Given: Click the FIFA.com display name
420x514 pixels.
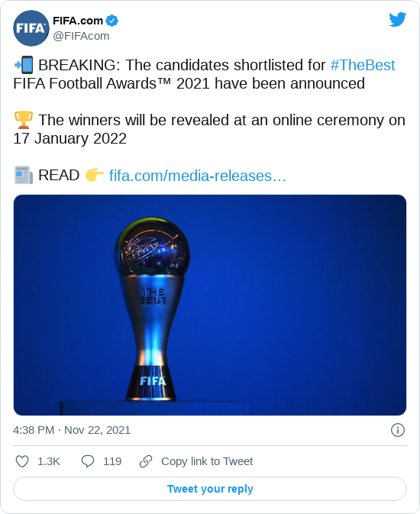Looking at the screenshot, I should coord(78,21).
